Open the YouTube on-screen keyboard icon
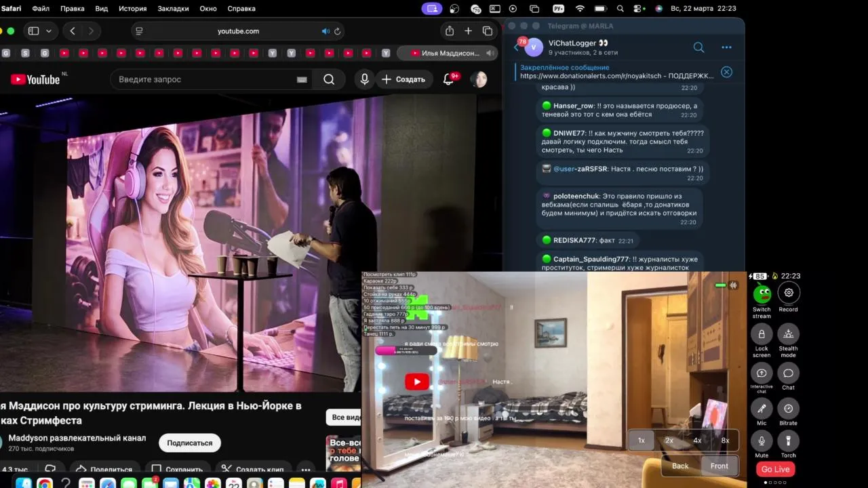The height and width of the screenshot is (488, 868). point(302,79)
